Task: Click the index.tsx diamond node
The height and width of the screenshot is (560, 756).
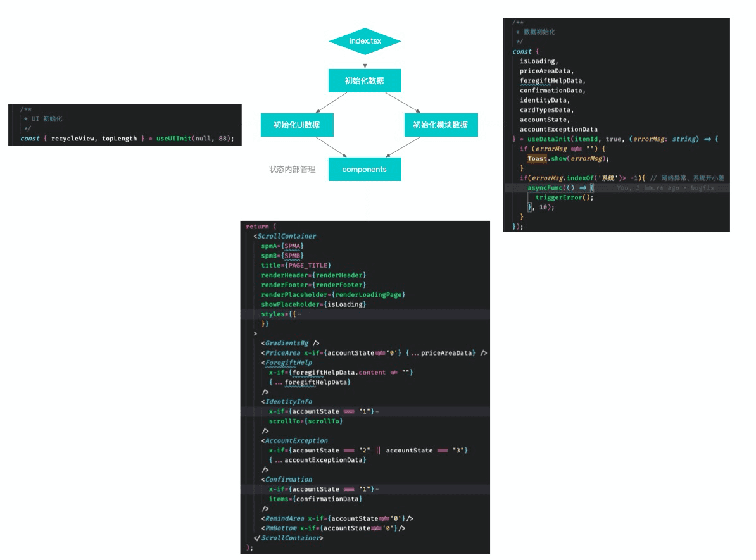Action: 365,42
